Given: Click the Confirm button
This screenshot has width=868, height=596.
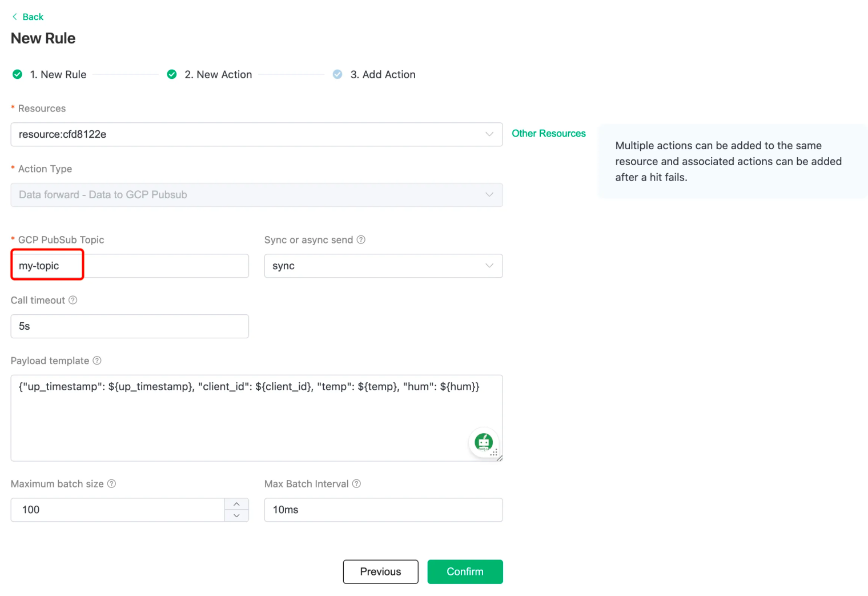Looking at the screenshot, I should pos(465,571).
